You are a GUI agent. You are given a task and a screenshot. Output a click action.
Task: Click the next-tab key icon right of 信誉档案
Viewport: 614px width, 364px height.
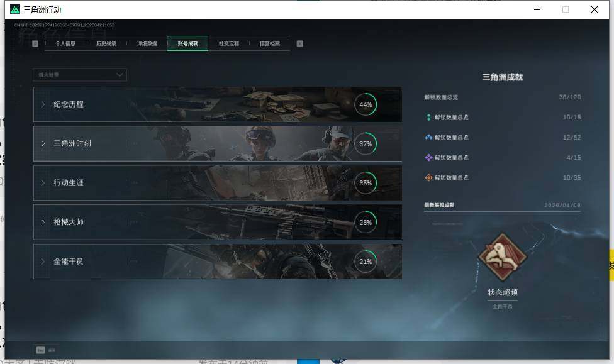[x=300, y=43]
